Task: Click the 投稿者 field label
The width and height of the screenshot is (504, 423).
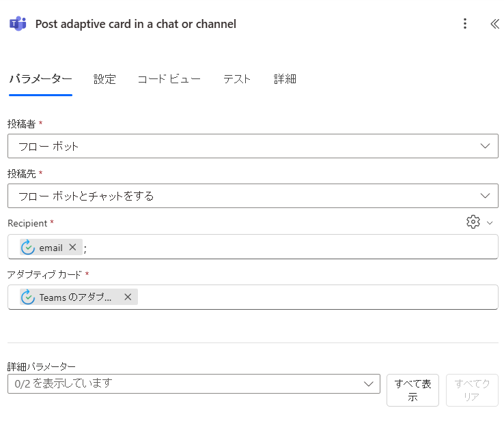Action: point(22,124)
